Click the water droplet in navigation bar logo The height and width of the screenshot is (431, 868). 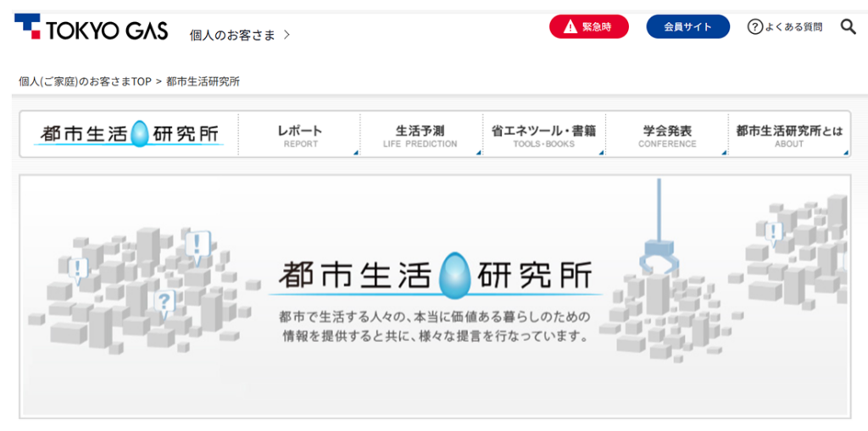[x=140, y=134]
